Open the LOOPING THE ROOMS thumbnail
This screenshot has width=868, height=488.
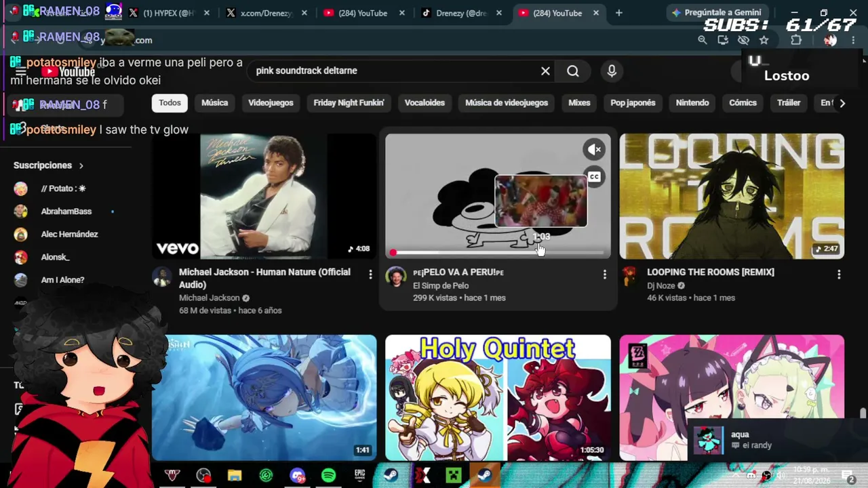point(732,196)
